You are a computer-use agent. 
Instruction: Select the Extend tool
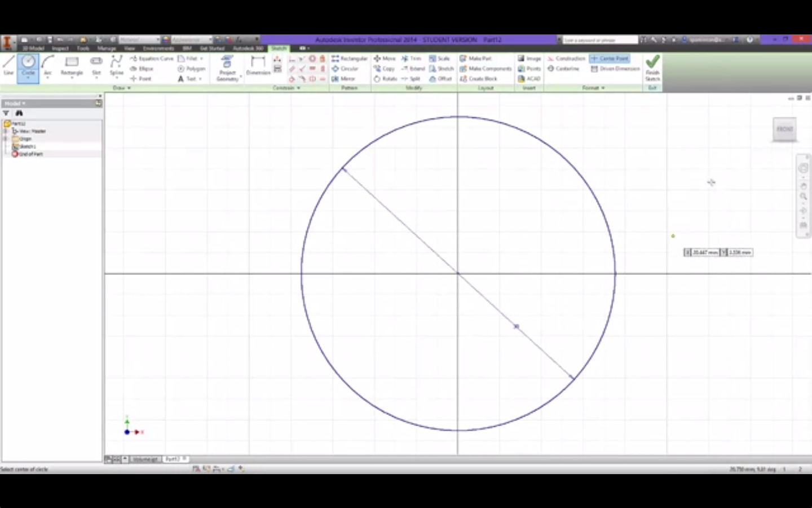413,69
